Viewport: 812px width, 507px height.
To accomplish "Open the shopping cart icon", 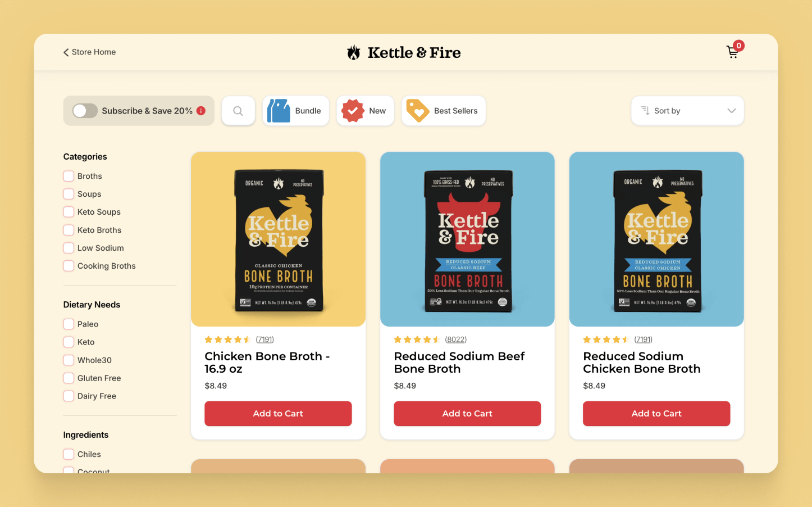I will click(733, 52).
